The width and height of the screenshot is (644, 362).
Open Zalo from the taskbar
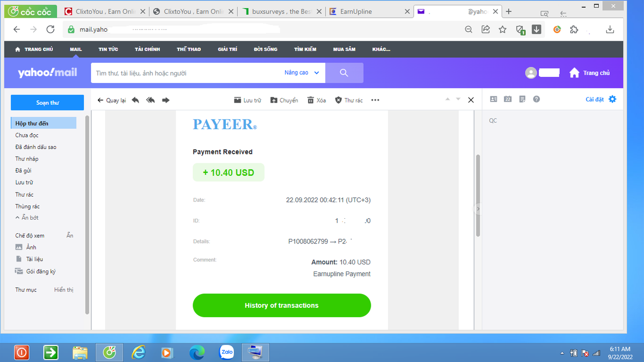click(x=227, y=352)
